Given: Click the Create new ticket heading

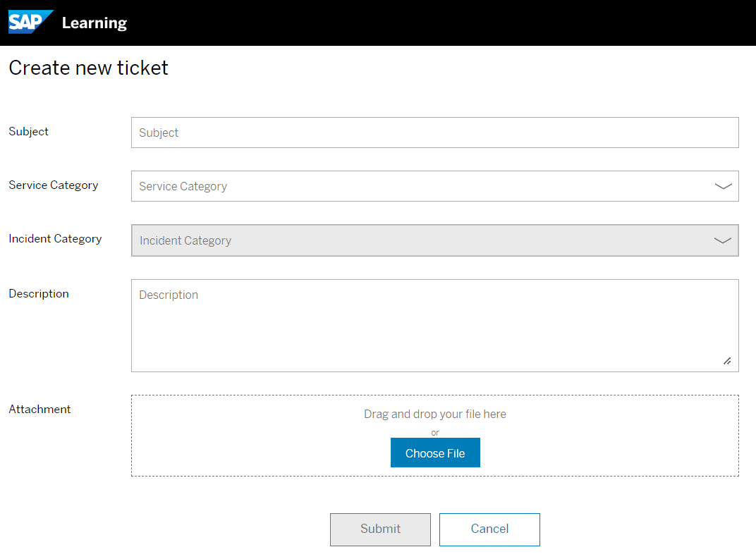Looking at the screenshot, I should click(88, 68).
